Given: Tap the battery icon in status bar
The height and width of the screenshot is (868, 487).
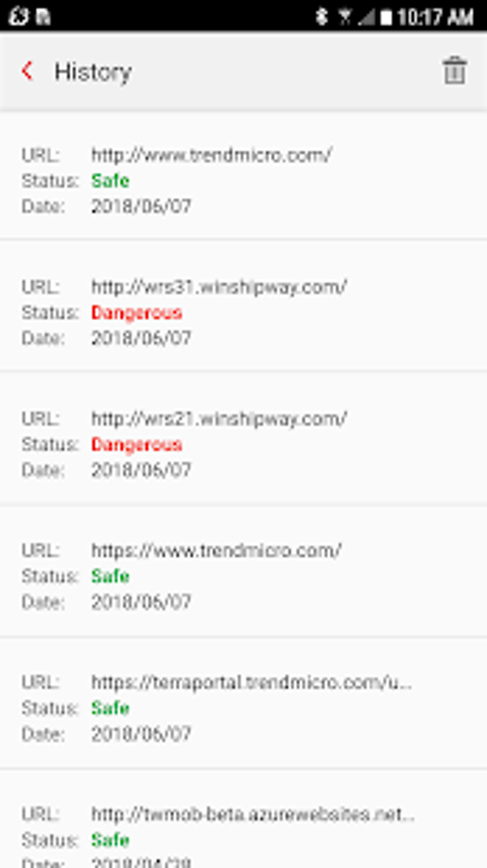Looking at the screenshot, I should [x=386, y=18].
